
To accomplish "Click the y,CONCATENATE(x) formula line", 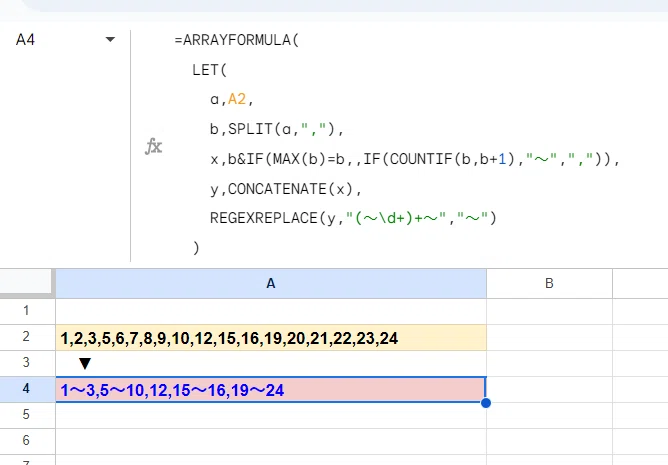I will click(x=286, y=189).
